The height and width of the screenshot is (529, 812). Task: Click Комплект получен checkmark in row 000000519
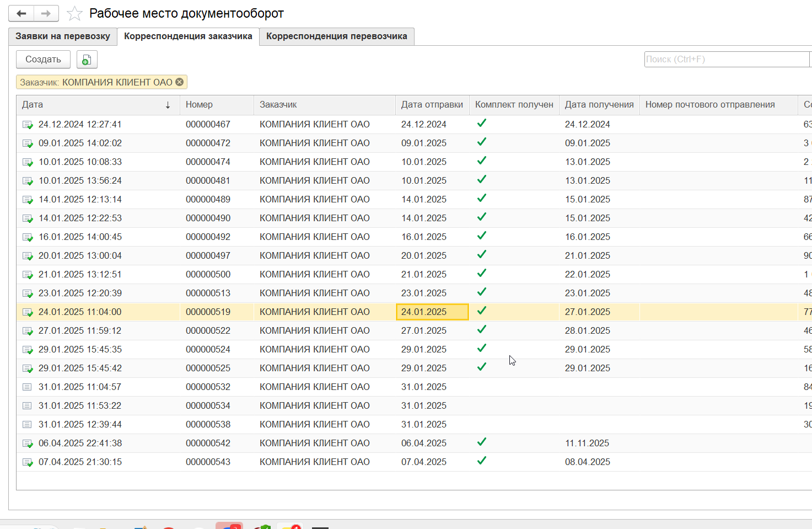click(482, 311)
